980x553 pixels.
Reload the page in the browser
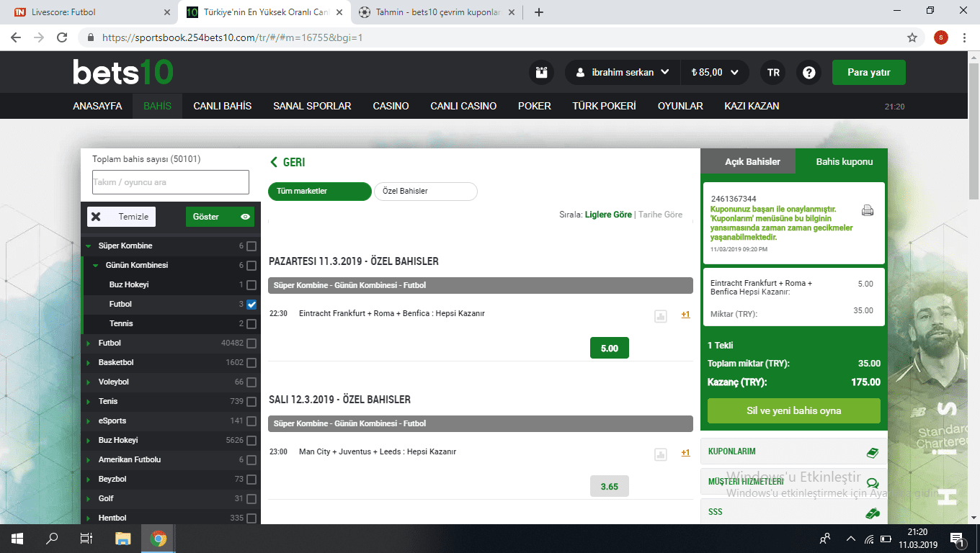tap(62, 37)
